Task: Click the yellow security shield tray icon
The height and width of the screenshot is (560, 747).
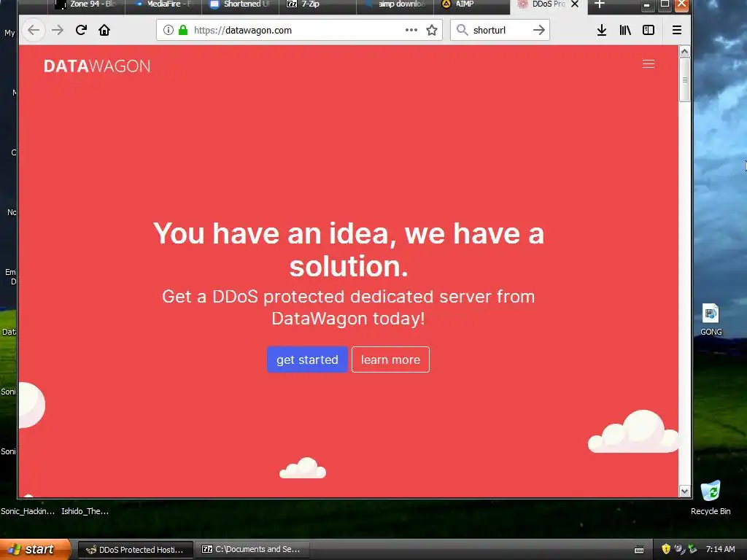Action: click(666, 549)
